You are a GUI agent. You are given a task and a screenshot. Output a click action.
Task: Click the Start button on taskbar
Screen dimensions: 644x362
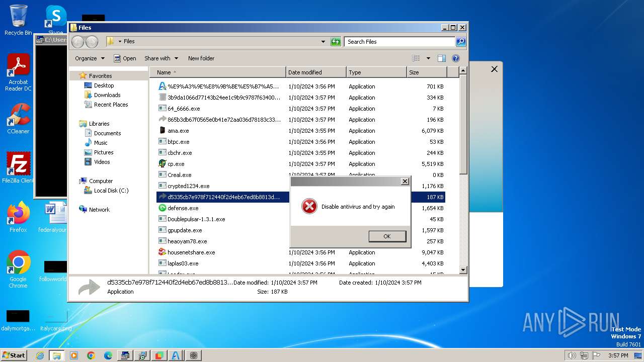click(x=14, y=355)
